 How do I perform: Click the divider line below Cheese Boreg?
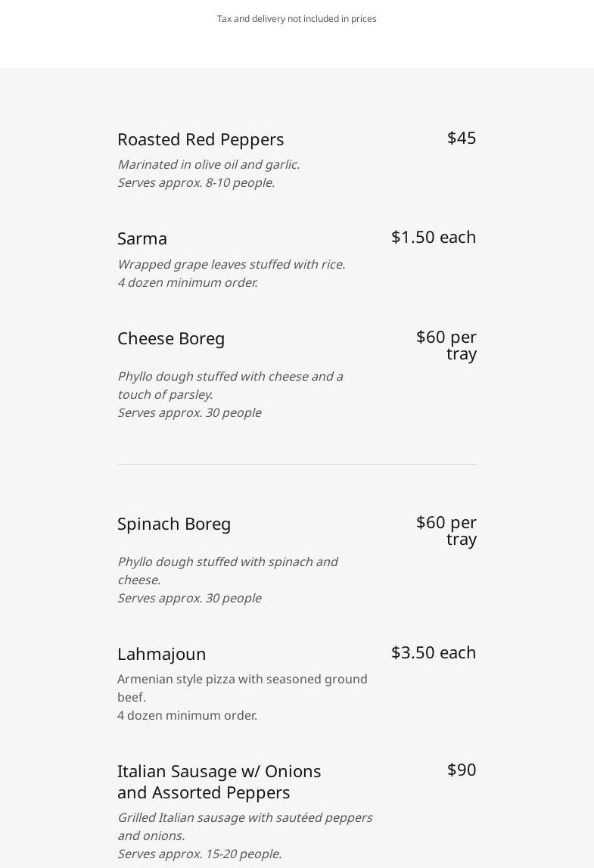[297, 464]
